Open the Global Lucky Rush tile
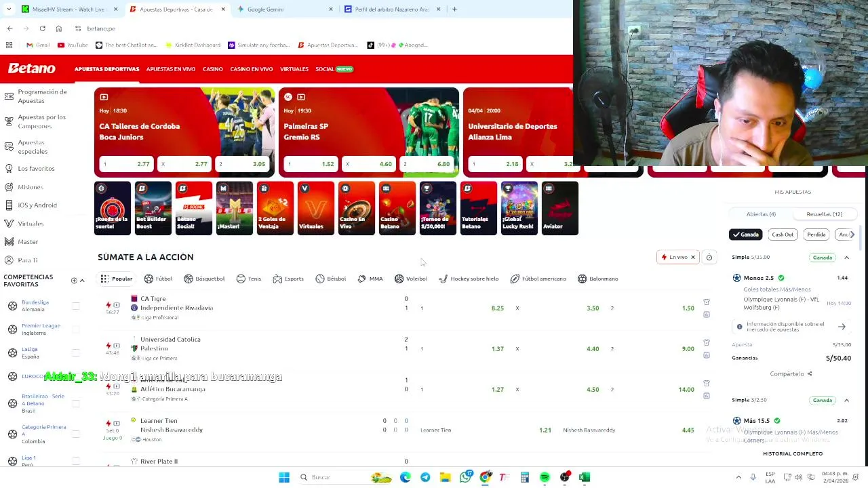 pyautogui.click(x=519, y=208)
